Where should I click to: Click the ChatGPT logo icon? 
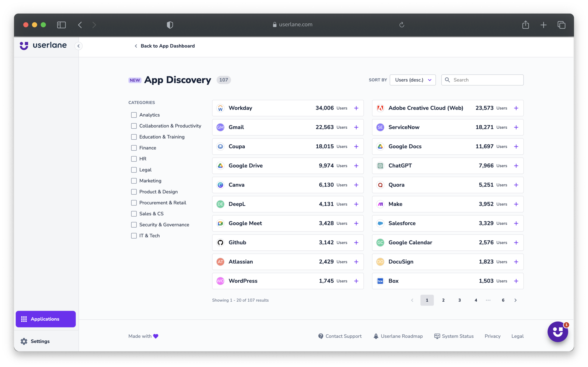[380, 166]
